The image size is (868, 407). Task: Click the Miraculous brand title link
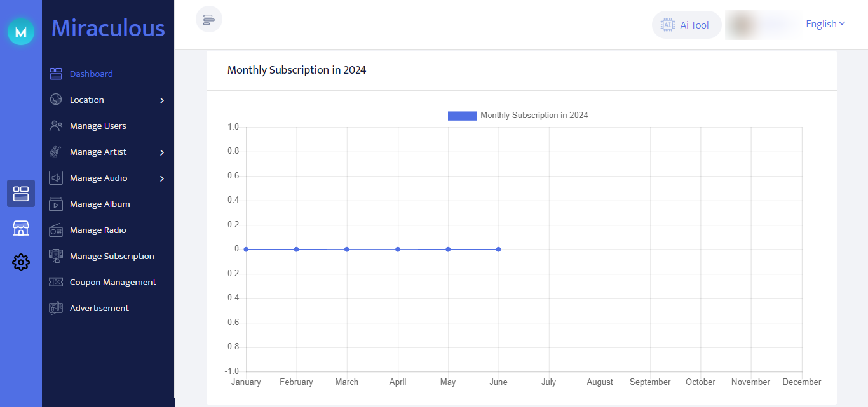click(108, 29)
